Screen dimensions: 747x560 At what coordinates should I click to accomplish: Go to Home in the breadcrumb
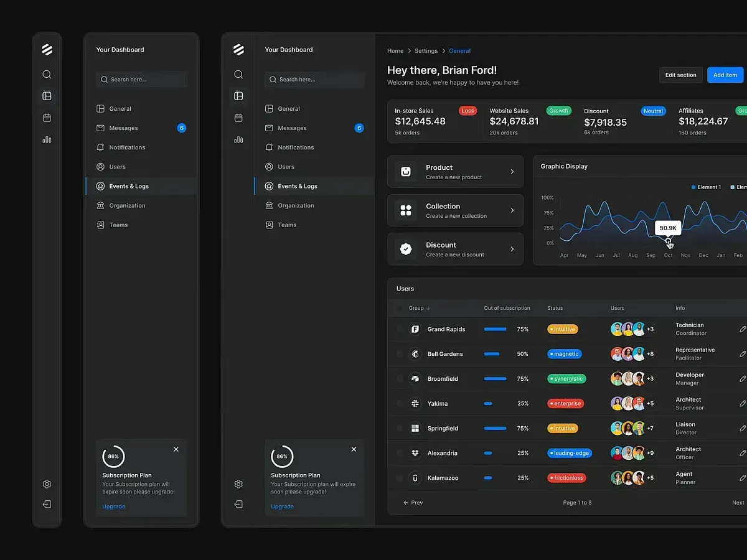(x=395, y=51)
